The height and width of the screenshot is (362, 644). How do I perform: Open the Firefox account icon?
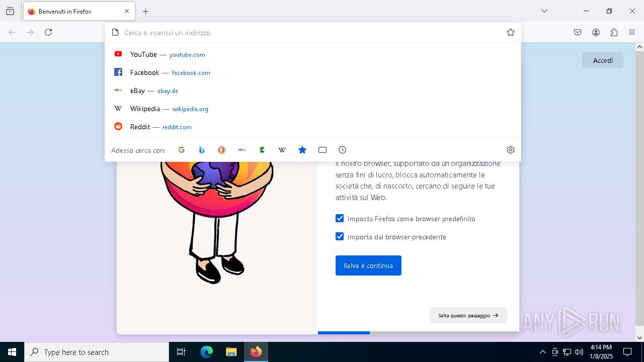pyautogui.click(x=596, y=32)
